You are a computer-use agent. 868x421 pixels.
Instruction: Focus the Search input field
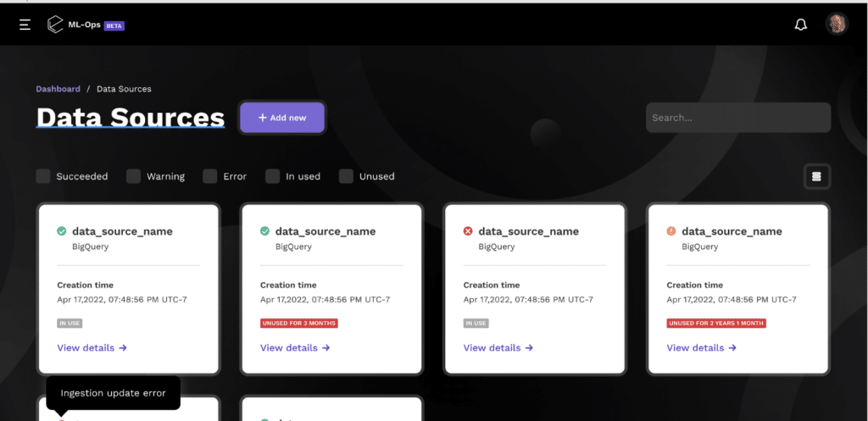coord(738,118)
